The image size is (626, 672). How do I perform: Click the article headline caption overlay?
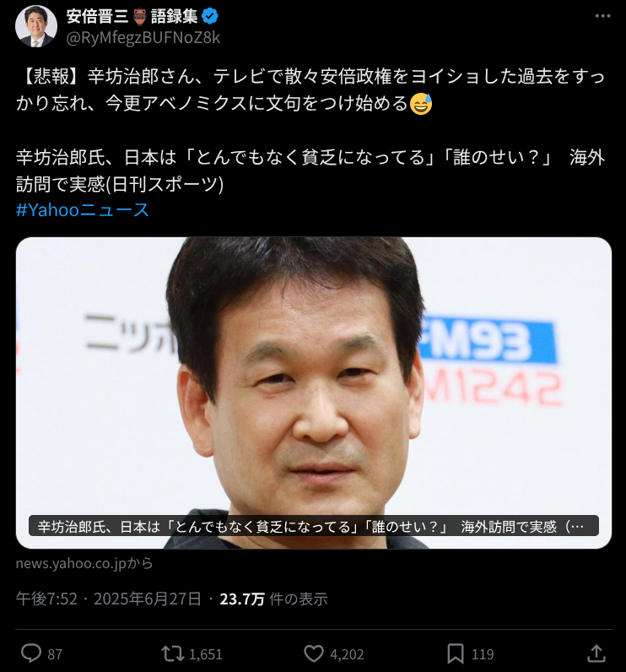tap(314, 526)
